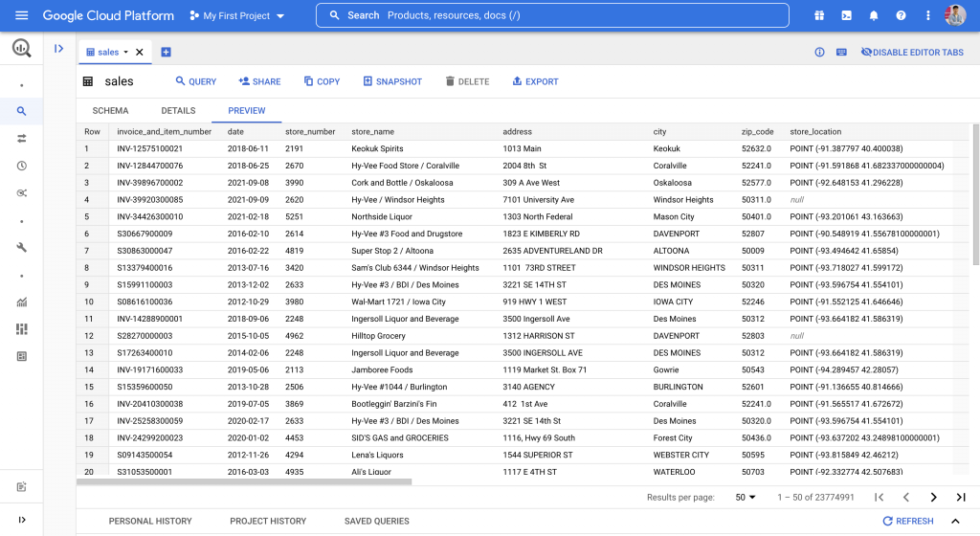This screenshot has width=980, height=536.
Task: Click the horizontal table scrollbar
Action: pos(244,481)
